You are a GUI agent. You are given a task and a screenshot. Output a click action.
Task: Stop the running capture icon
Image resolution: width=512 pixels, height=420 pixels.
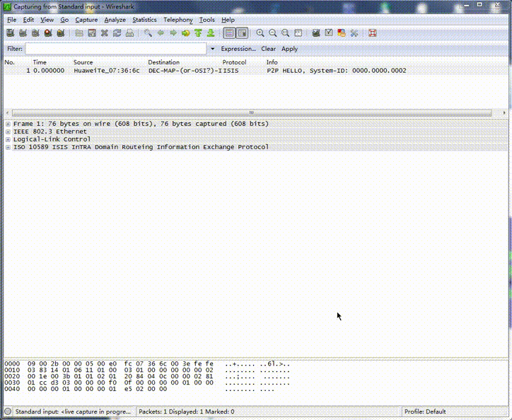point(48,33)
